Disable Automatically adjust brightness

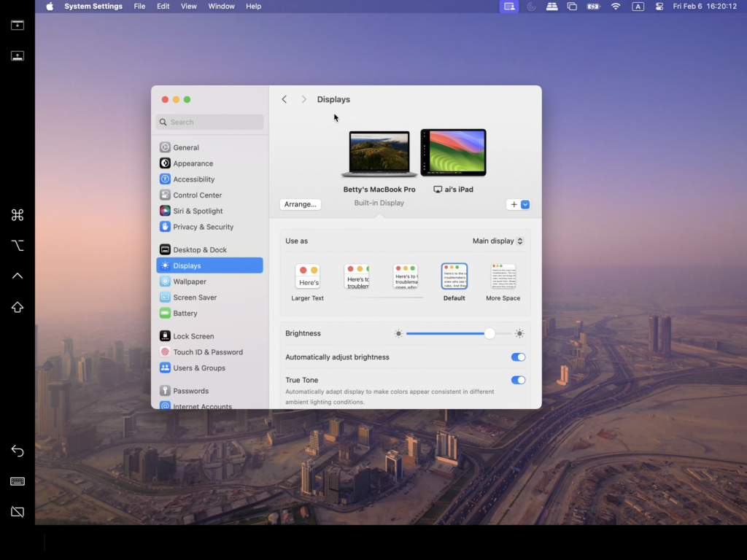(518, 357)
